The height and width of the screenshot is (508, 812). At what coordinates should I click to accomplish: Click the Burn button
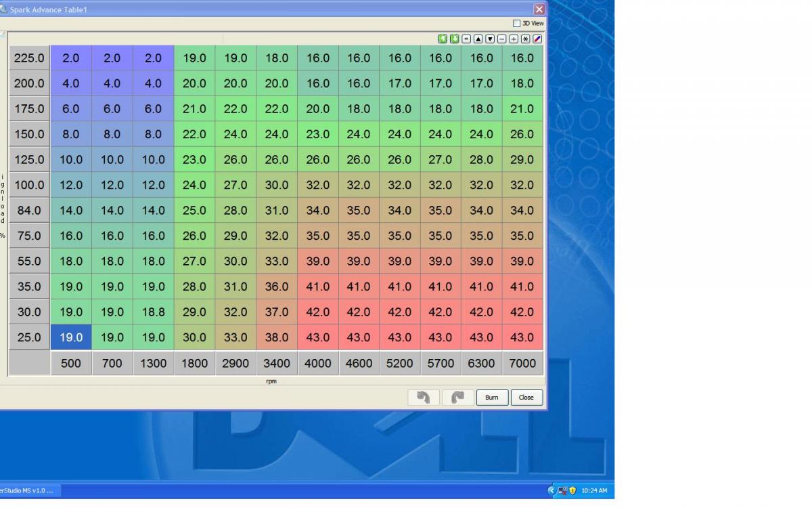(x=492, y=398)
